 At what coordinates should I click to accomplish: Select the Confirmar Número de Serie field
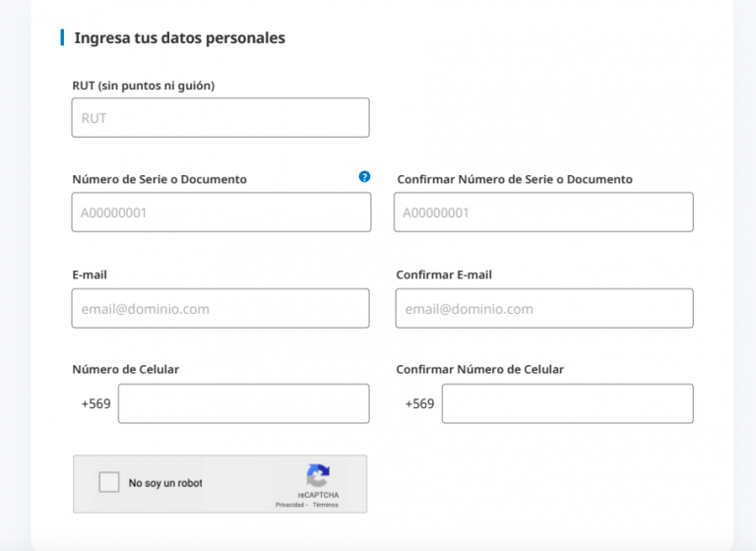[543, 213]
